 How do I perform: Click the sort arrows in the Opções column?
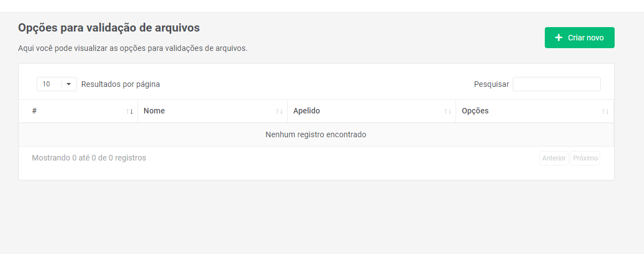pyautogui.click(x=605, y=111)
